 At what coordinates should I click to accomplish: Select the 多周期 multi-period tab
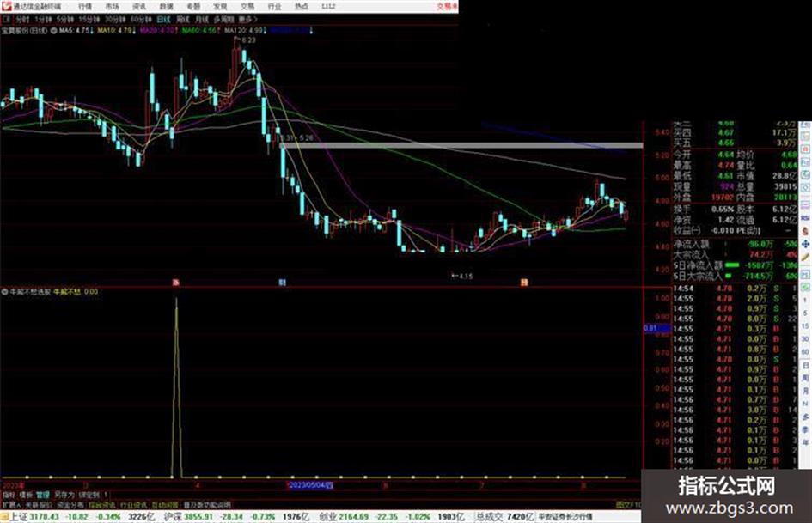coord(223,20)
